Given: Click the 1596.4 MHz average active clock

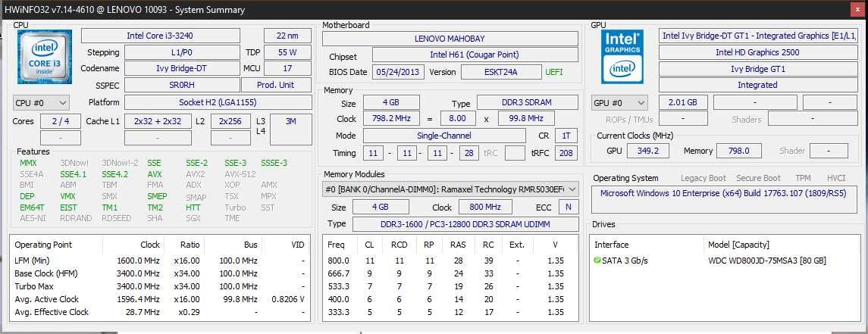Looking at the screenshot, I should point(139,299).
